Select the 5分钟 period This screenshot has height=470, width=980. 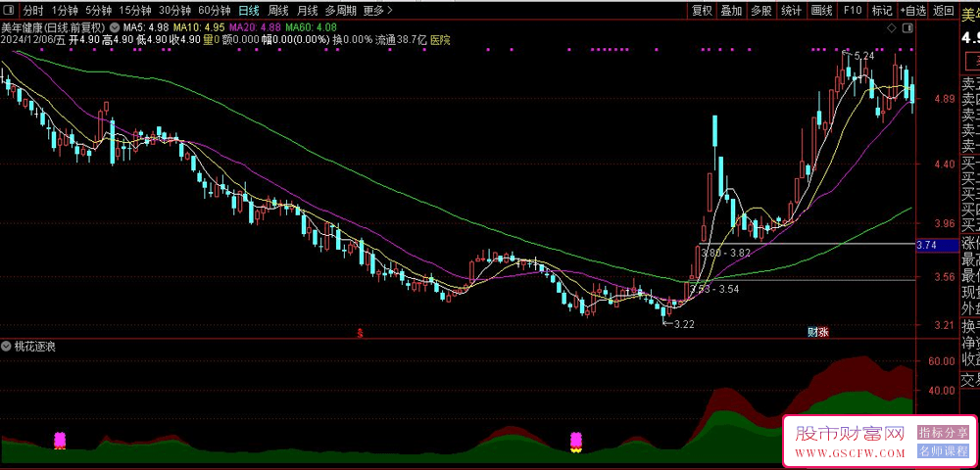[x=99, y=10]
